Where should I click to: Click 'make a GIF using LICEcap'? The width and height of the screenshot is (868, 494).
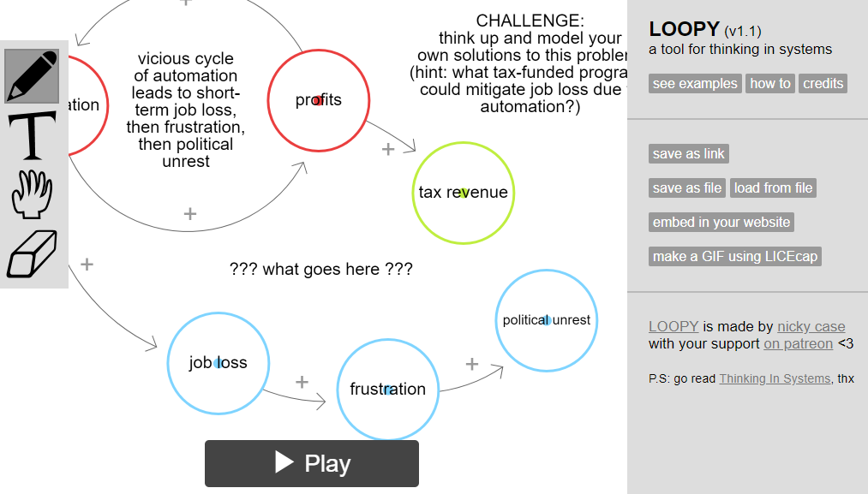click(x=735, y=257)
